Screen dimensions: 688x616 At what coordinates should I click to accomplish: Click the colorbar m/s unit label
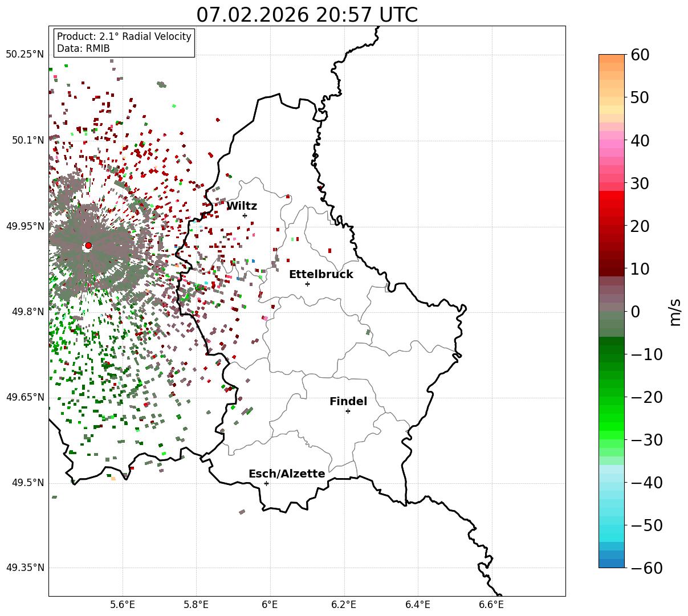pos(675,311)
